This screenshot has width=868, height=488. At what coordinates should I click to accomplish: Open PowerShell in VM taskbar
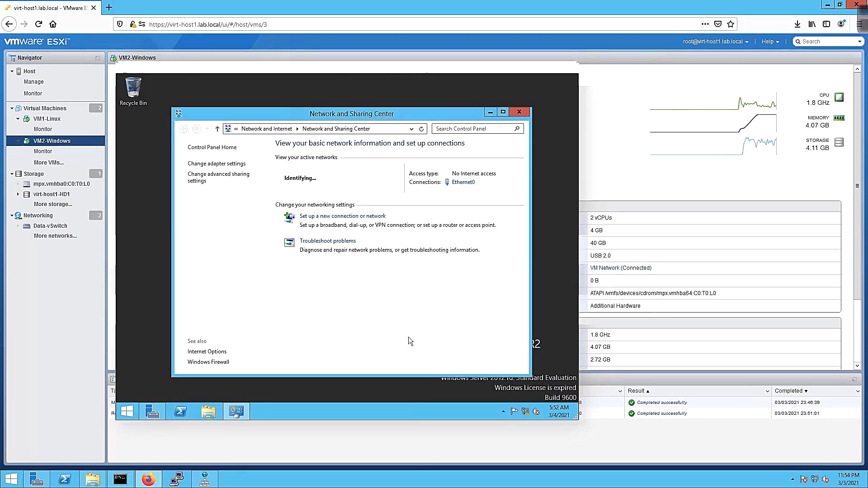180,411
